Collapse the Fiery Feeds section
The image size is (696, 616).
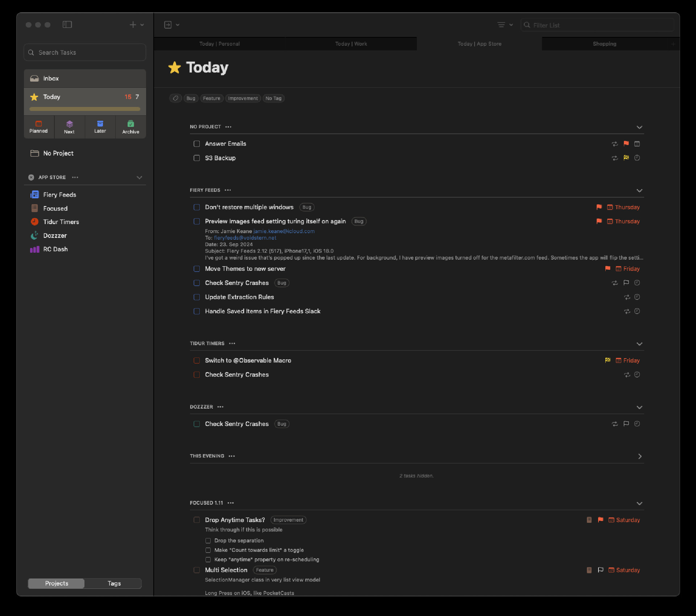(639, 190)
